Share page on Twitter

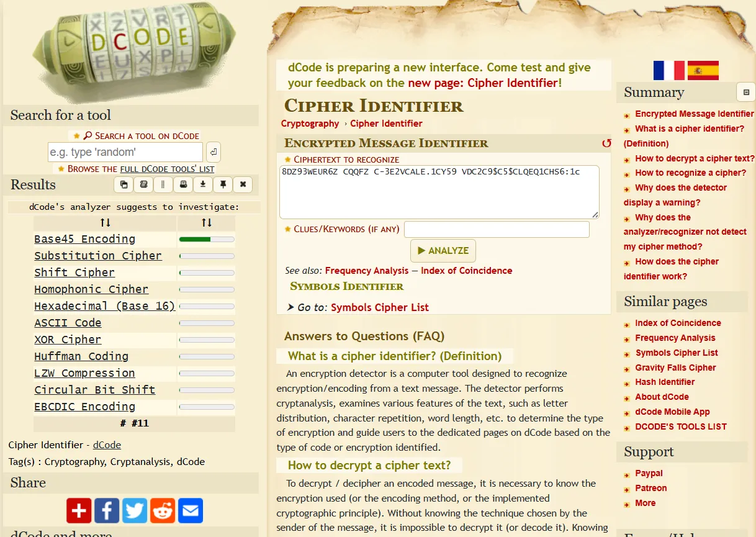click(x=135, y=510)
